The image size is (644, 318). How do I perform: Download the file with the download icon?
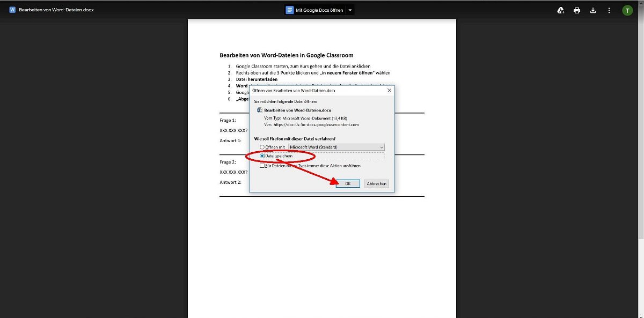point(593,10)
